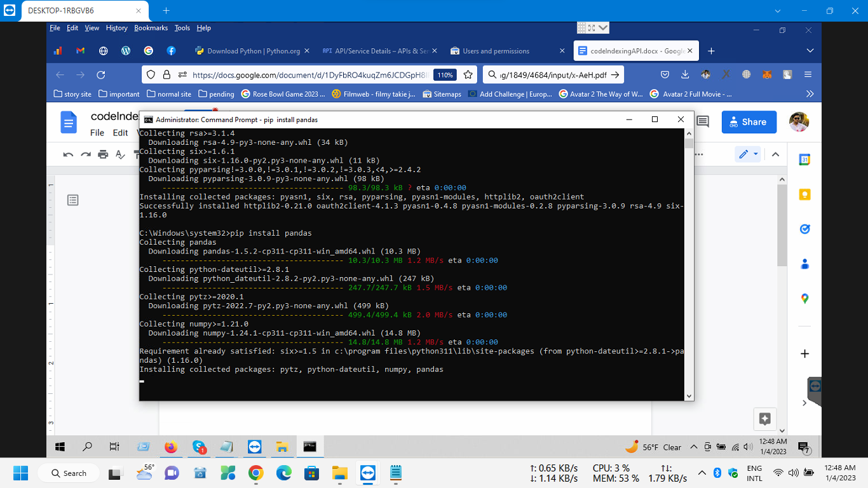The image size is (868, 488).
Task: Open the Bookmarks menu in Firefox
Action: pos(151,28)
